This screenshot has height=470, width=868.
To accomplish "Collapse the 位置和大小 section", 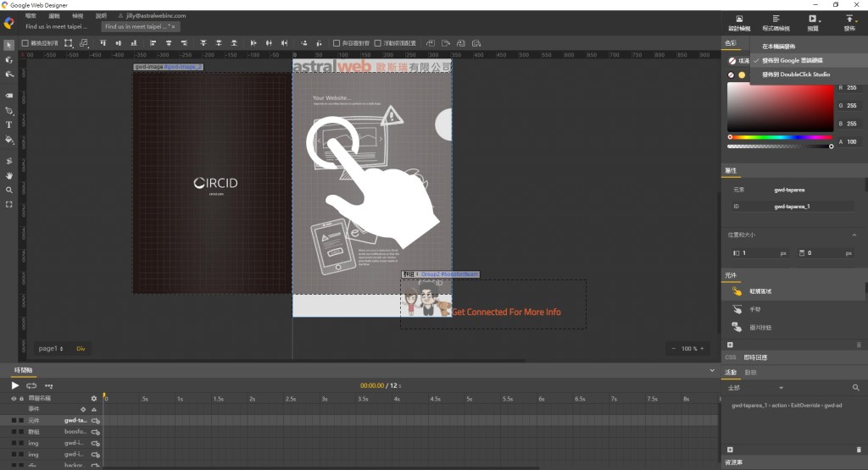I will 854,235.
